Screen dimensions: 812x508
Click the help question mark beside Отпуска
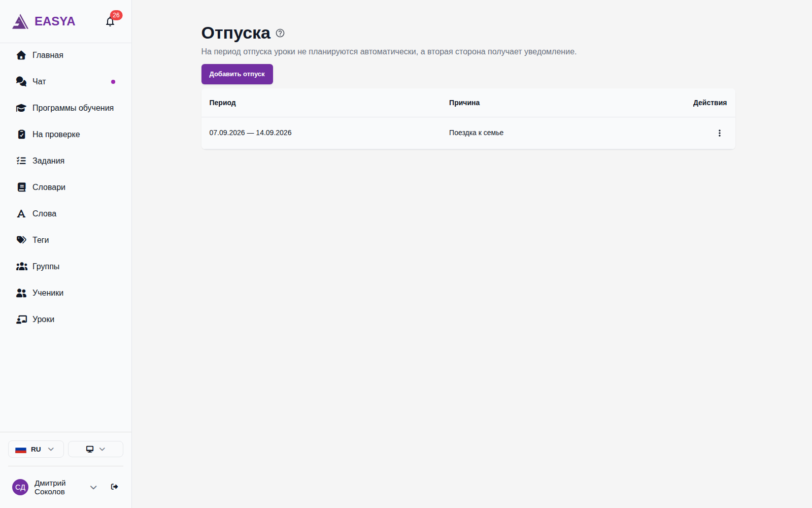click(x=280, y=33)
